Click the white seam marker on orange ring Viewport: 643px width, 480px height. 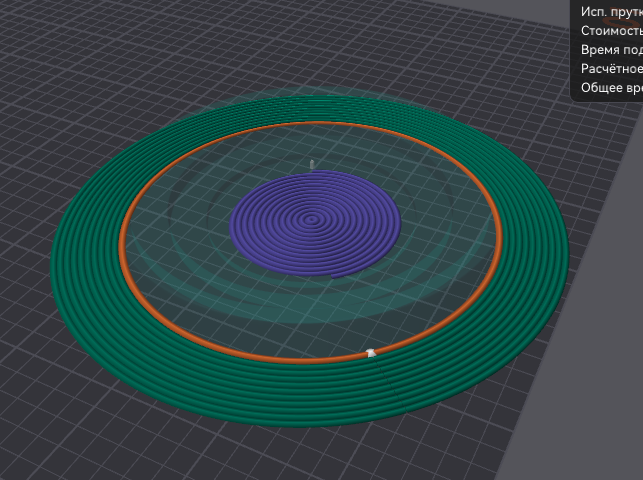tap(371, 352)
